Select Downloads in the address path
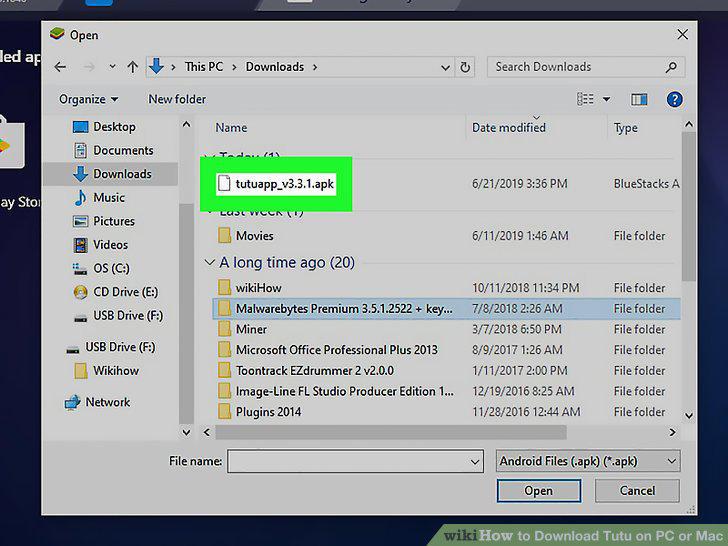728x546 pixels. click(x=274, y=67)
